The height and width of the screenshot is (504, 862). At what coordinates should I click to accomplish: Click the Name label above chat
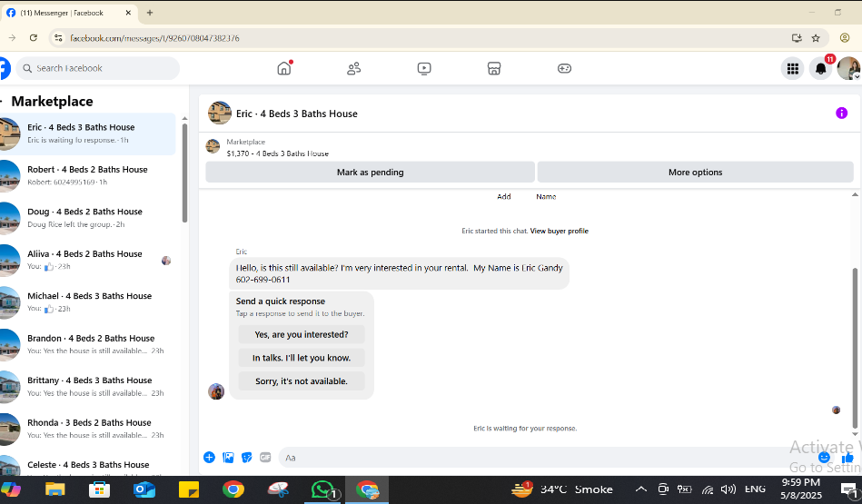tap(546, 197)
